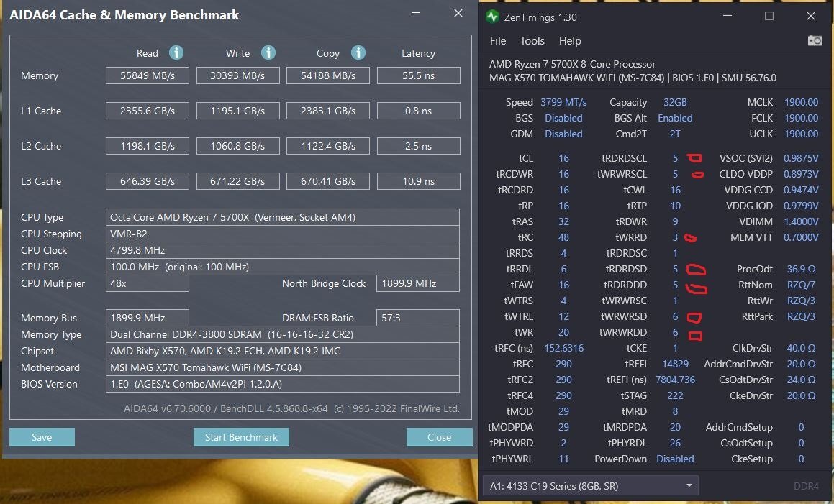The image size is (834, 504).
Task: Click tREFI value 14829
Action: 675,365
